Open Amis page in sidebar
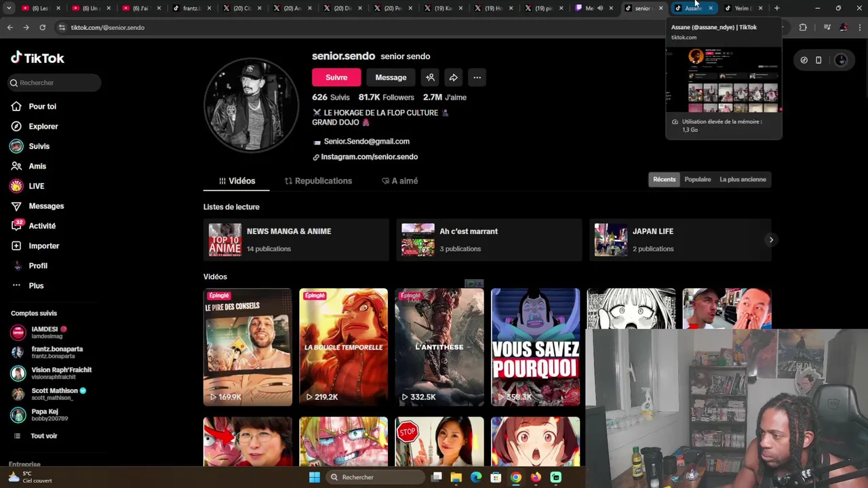This screenshot has height=488, width=868. (37, 166)
